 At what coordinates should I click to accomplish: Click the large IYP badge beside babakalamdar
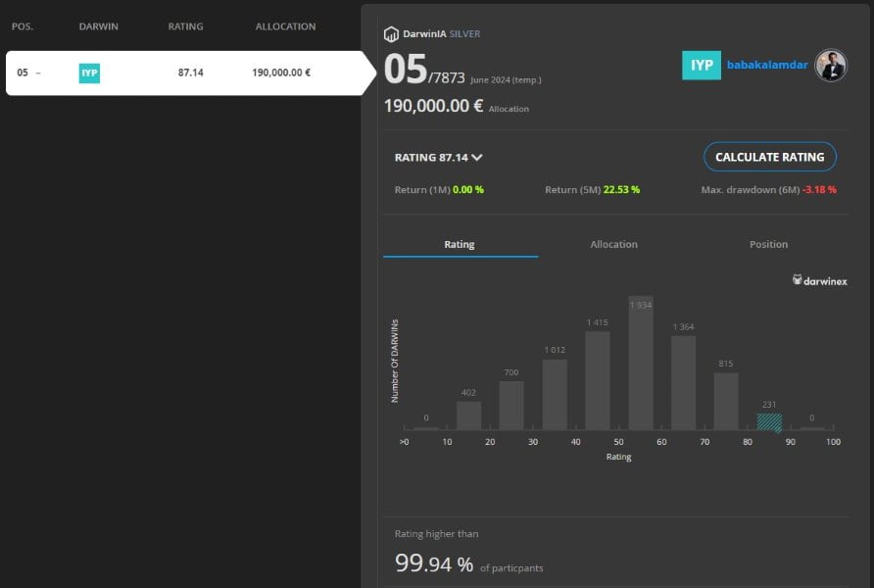pos(702,66)
